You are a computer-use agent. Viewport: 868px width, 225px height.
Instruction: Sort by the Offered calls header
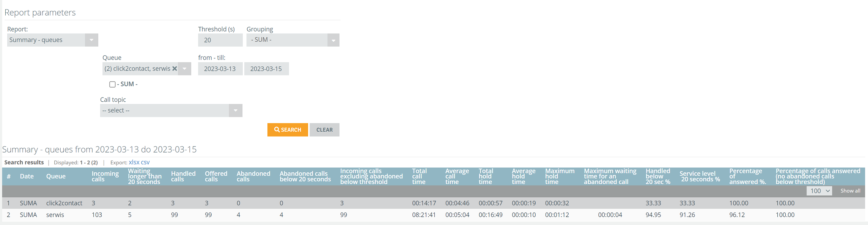216,176
